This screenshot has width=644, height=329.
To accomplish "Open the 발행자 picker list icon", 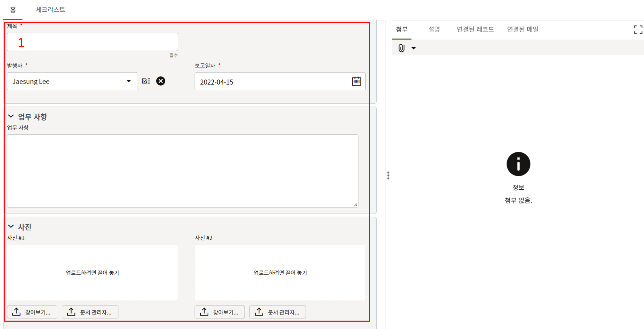I will pos(146,81).
